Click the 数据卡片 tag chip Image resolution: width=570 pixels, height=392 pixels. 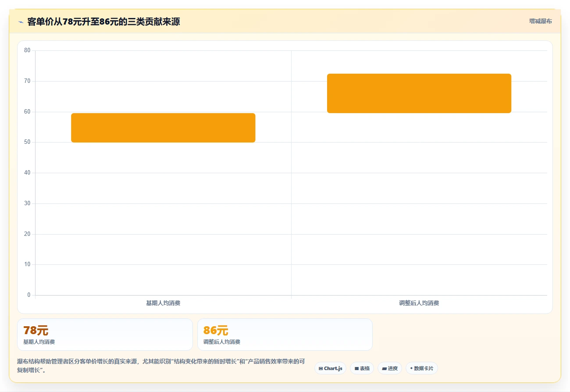click(x=421, y=368)
